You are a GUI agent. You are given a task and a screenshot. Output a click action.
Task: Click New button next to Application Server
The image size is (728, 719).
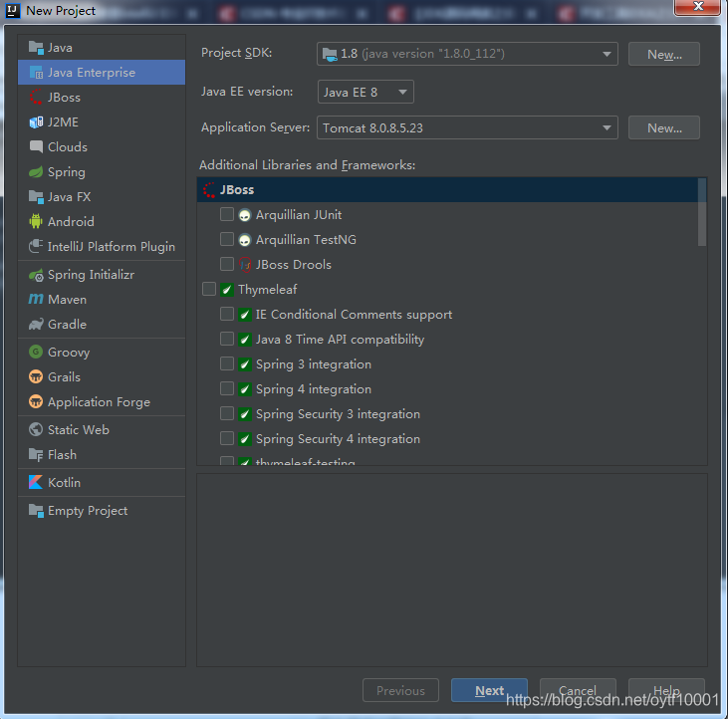pyautogui.click(x=664, y=127)
